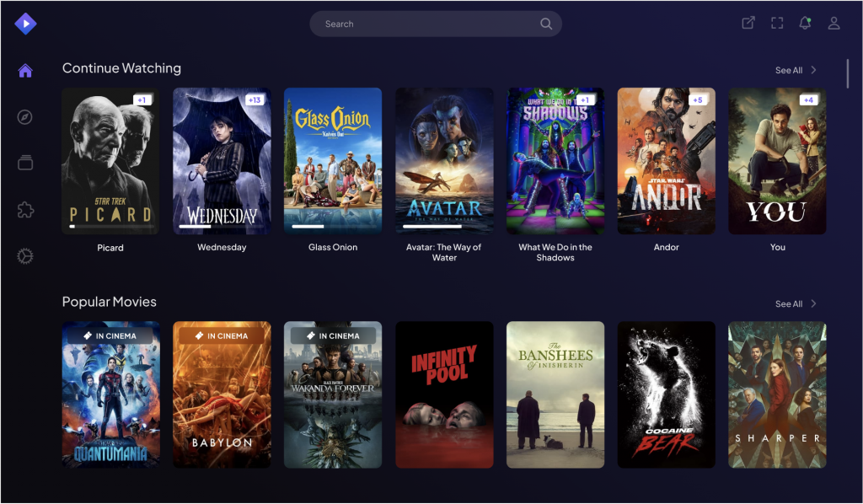The height and width of the screenshot is (504, 863).
Task: Click the Stremio logo icon
Action: (x=25, y=24)
